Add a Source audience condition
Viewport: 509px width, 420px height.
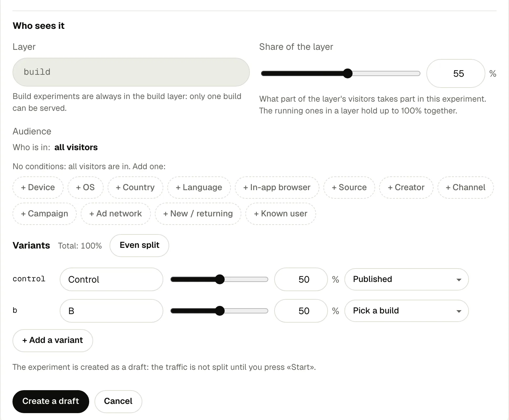[349, 188]
